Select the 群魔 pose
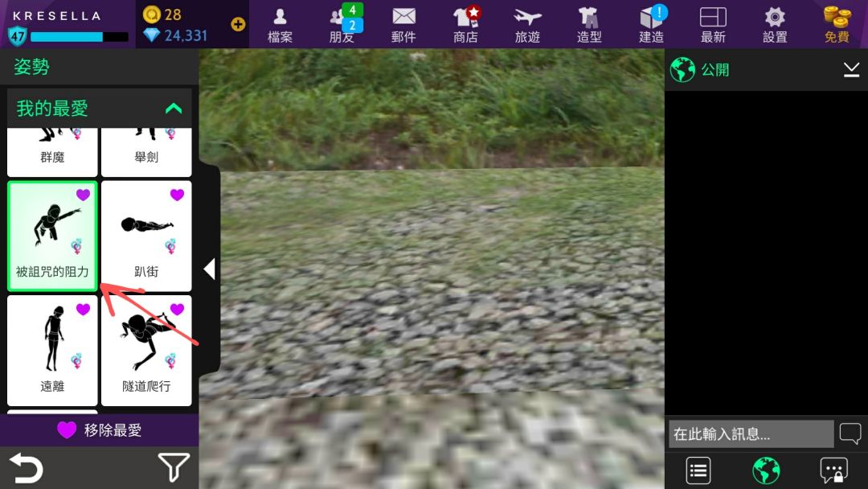The width and height of the screenshot is (868, 489). point(52,152)
